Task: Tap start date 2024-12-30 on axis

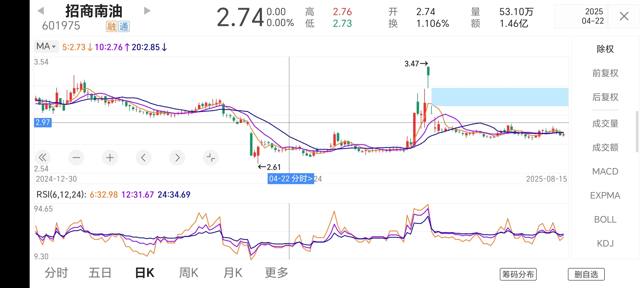Action: 56,179
